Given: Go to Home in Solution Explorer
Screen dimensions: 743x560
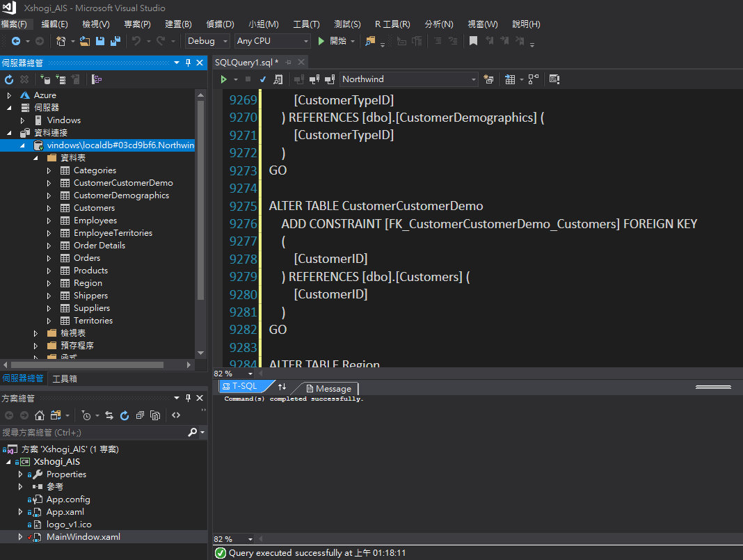Looking at the screenshot, I should (40, 415).
